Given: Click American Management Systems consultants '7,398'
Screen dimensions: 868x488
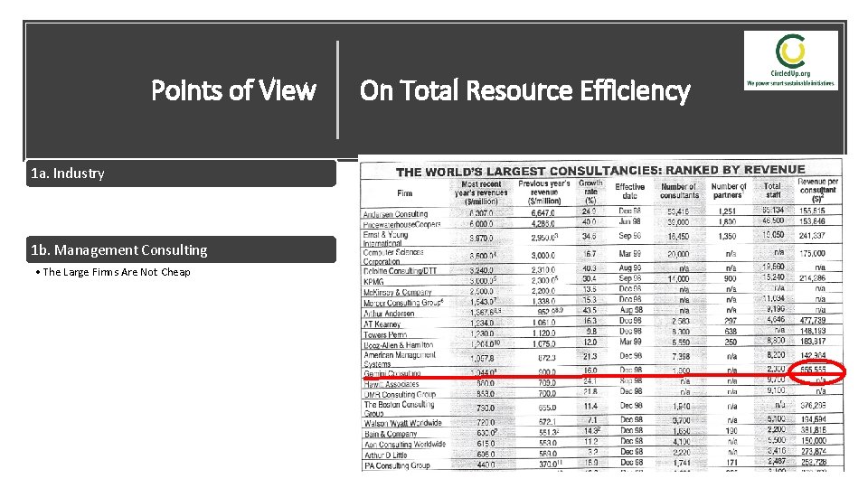Looking at the screenshot, I should (x=681, y=356).
